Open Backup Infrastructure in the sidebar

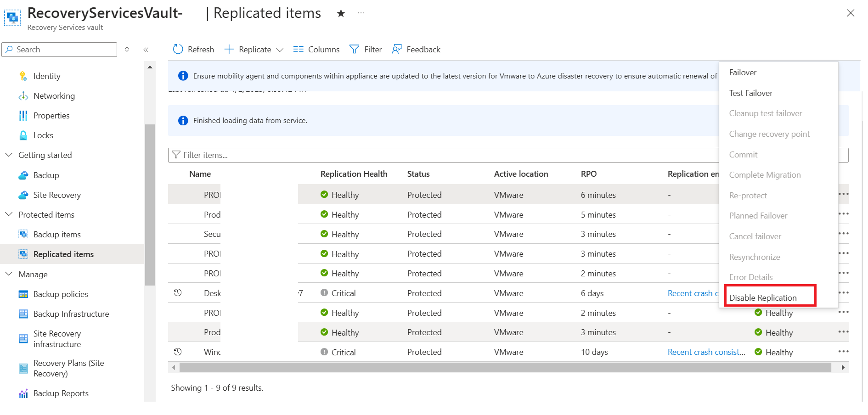[71, 314]
